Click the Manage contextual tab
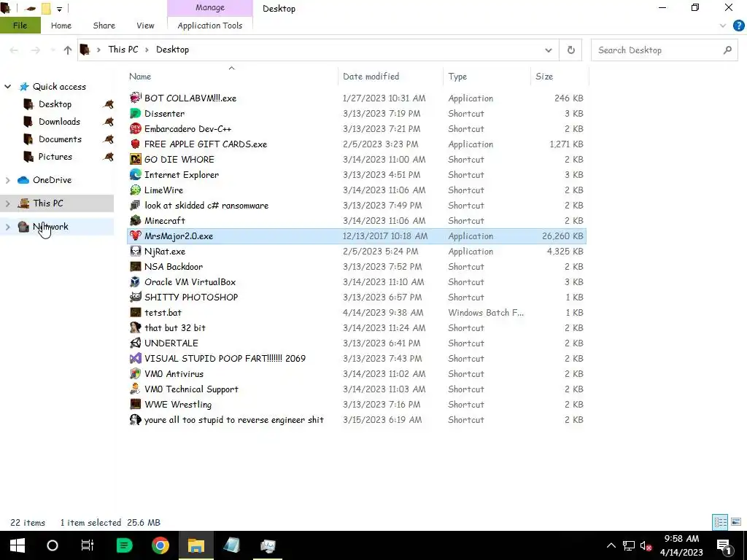Screen dimensions: 747x560 pyautogui.click(x=209, y=8)
